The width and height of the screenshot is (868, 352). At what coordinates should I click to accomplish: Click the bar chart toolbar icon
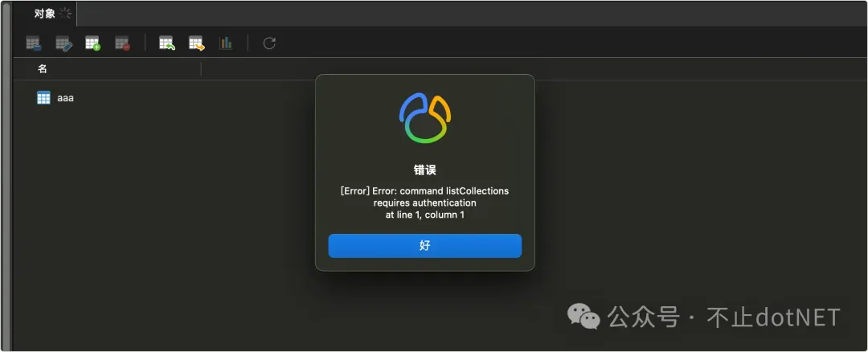(x=226, y=43)
